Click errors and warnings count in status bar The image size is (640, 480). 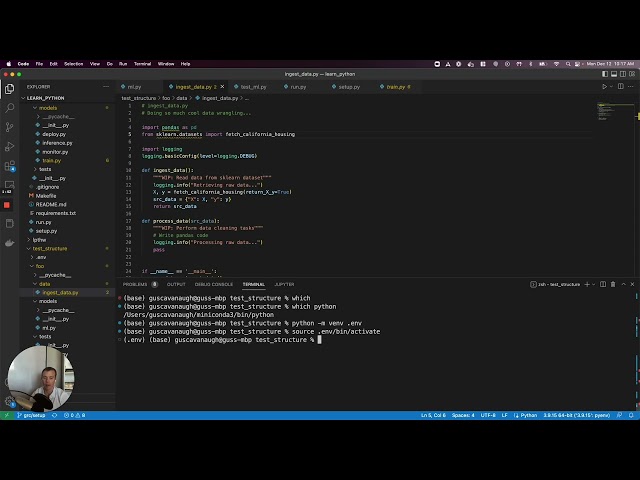pos(75,415)
